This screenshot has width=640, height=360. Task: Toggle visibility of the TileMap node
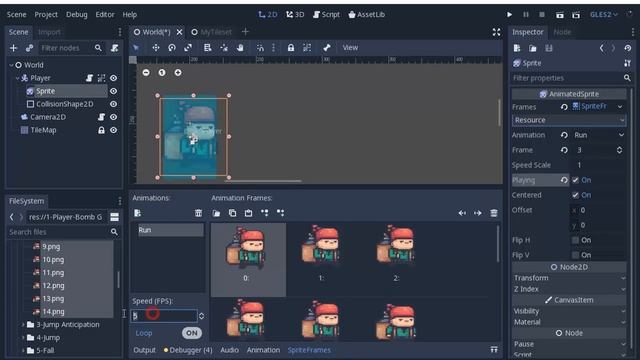tap(113, 130)
